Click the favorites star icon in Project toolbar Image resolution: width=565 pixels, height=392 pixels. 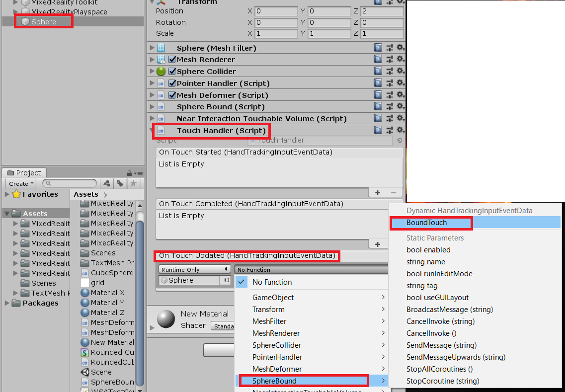point(134,183)
